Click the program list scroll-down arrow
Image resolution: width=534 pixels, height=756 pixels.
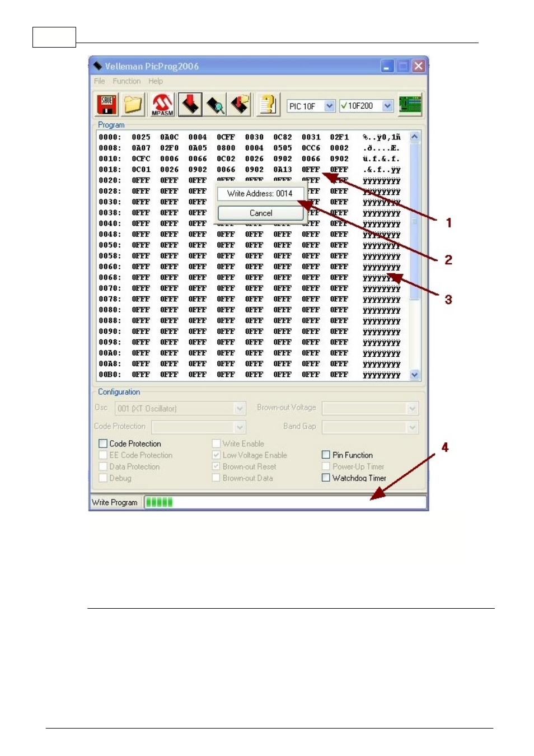pyautogui.click(x=415, y=375)
